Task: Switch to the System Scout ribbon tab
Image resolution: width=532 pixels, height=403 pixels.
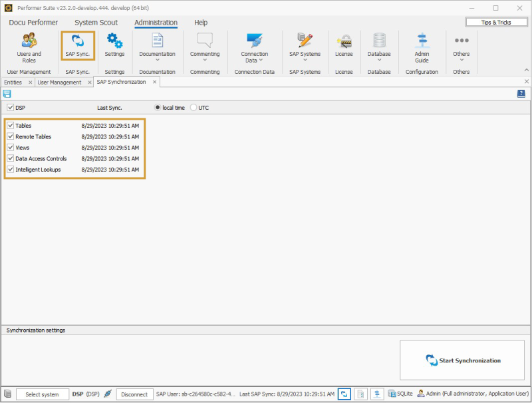Action: (96, 23)
